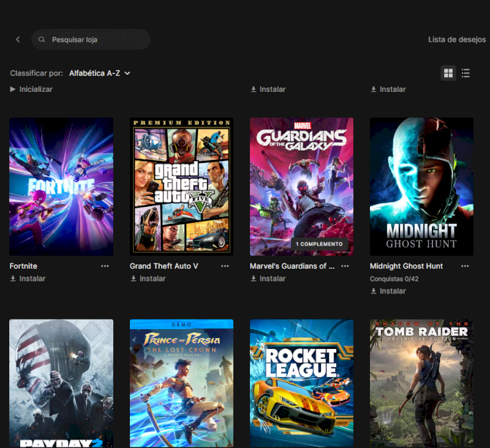The height and width of the screenshot is (448, 490).
Task: Install Midnight Ghost Hunt
Action: [x=388, y=291]
